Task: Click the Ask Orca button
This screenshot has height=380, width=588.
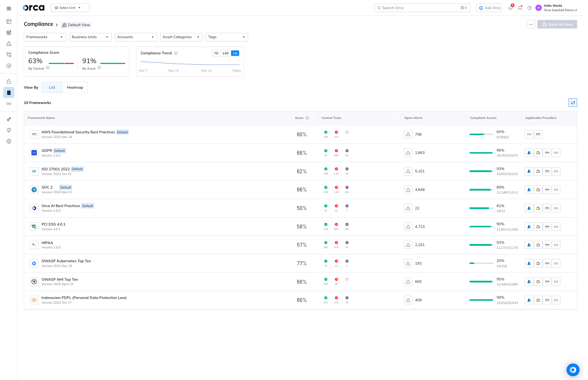Action: pyautogui.click(x=489, y=8)
